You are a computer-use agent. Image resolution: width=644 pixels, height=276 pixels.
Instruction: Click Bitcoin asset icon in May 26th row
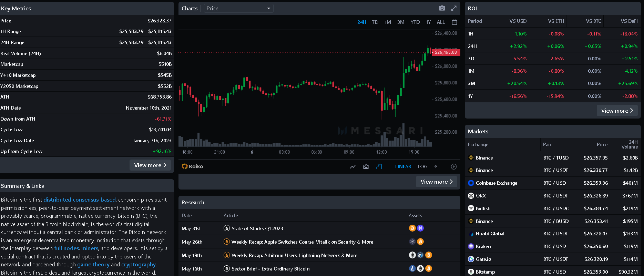(x=420, y=242)
